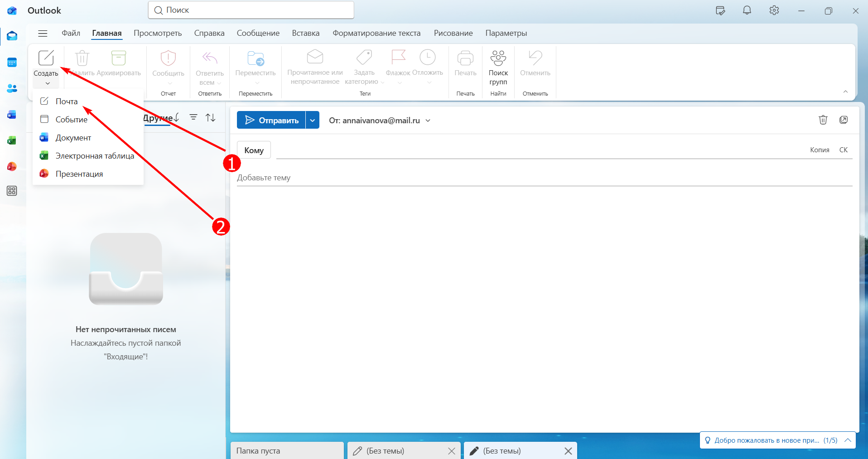Image resolution: width=868 pixels, height=459 pixels.
Task: Open the People contacts sidebar icon
Action: click(x=12, y=88)
